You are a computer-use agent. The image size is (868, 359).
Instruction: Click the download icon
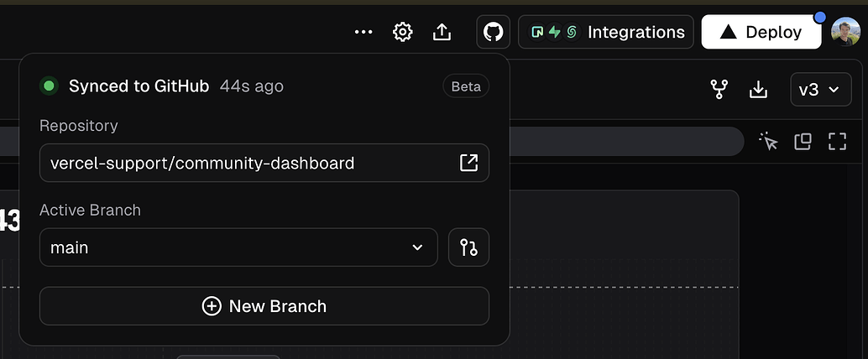point(758,89)
